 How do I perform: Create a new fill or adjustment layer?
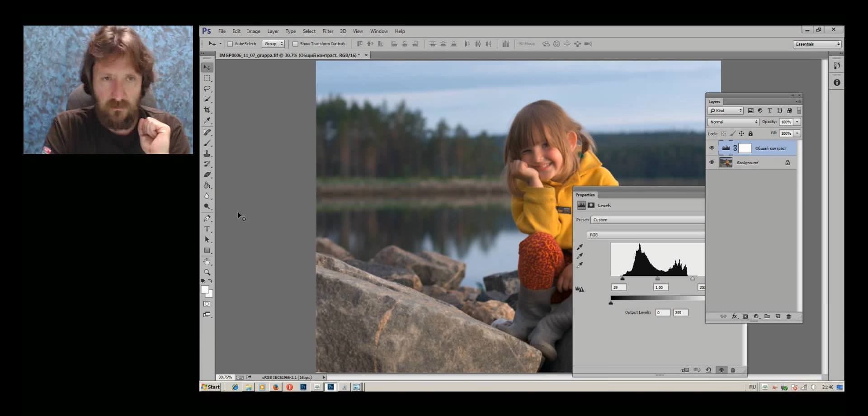point(756,317)
